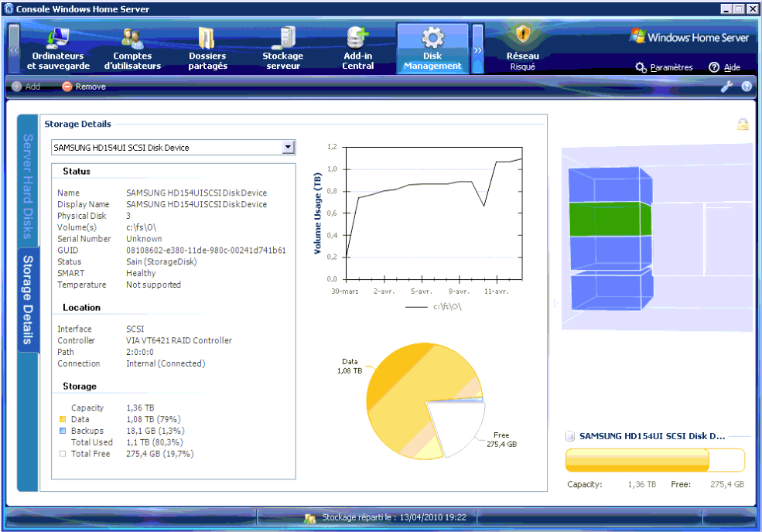Select the top blue disk in 3D view
Viewport: 762px width, 532px height.
pos(610,185)
